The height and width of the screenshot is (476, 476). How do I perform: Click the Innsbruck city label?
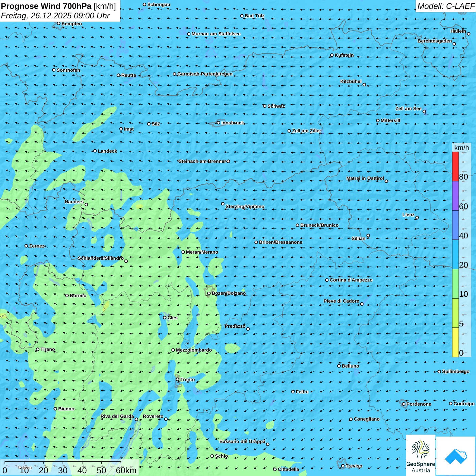(233, 123)
